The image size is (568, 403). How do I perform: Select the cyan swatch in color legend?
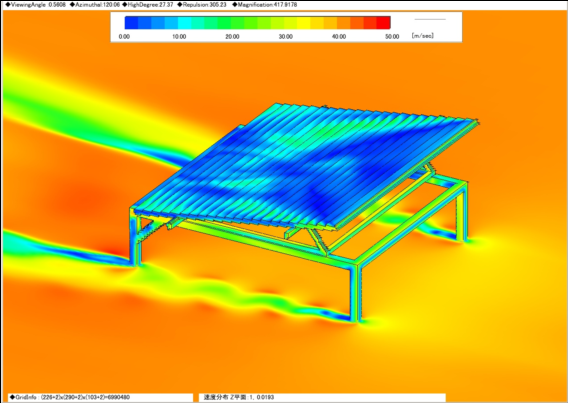(x=184, y=22)
